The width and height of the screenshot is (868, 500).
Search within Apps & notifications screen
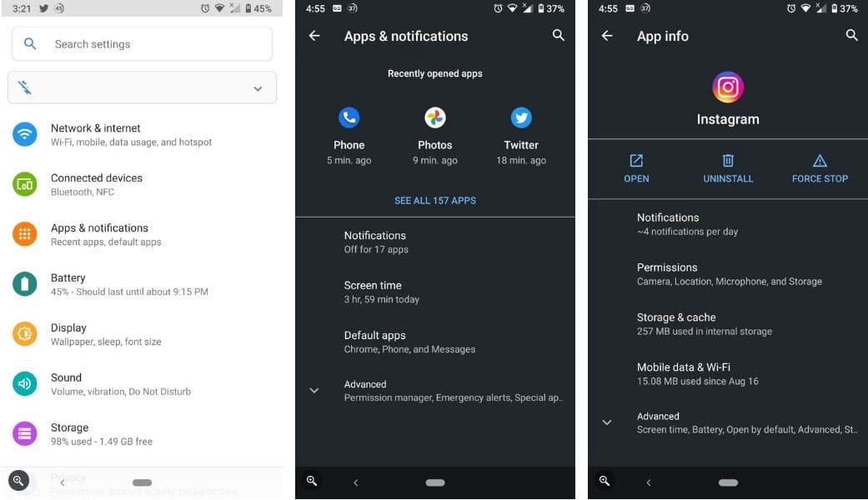pos(559,35)
